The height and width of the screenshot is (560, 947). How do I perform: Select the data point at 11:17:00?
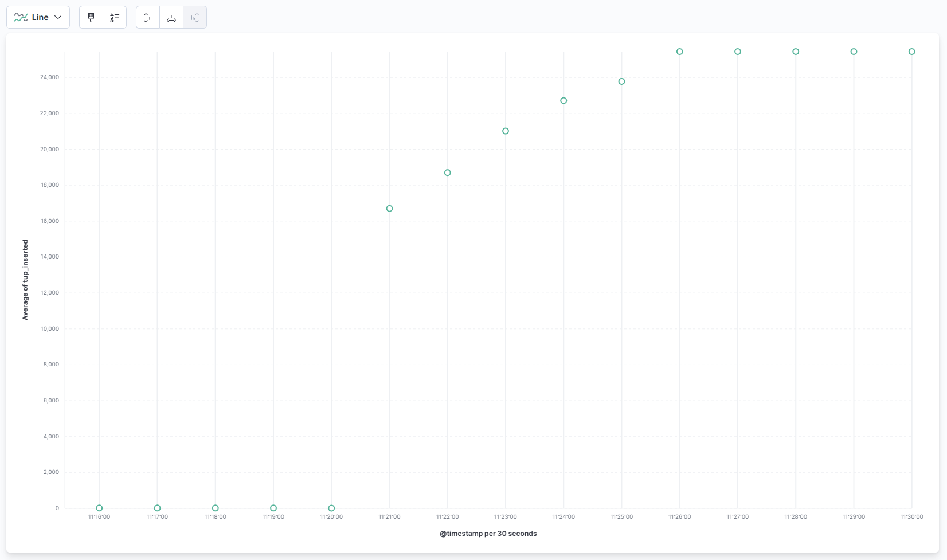click(x=157, y=508)
